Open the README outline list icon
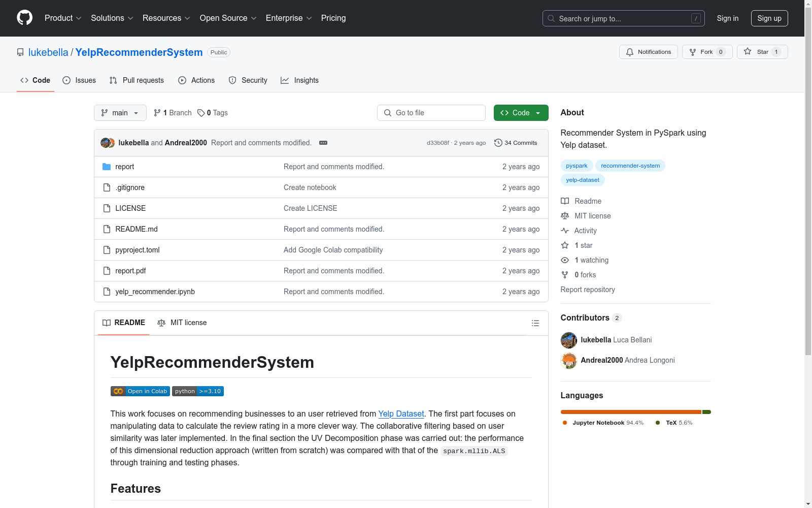Image resolution: width=812 pixels, height=508 pixels. (535, 323)
